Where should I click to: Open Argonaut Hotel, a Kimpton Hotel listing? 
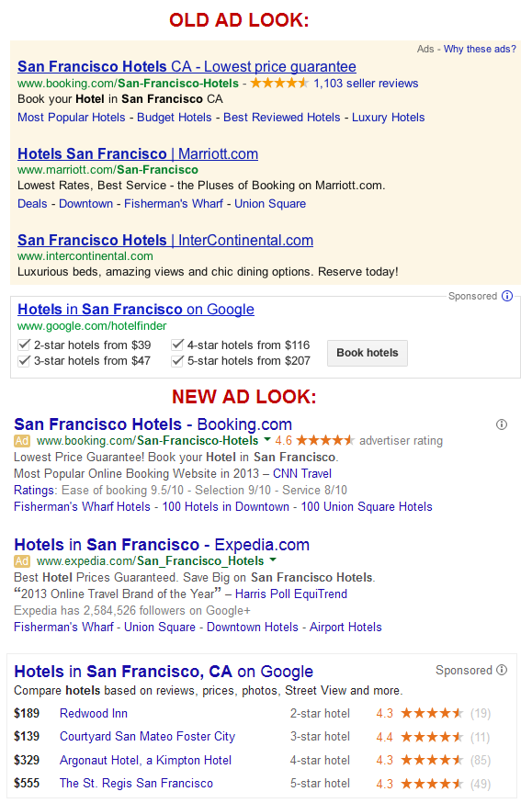coord(145,761)
